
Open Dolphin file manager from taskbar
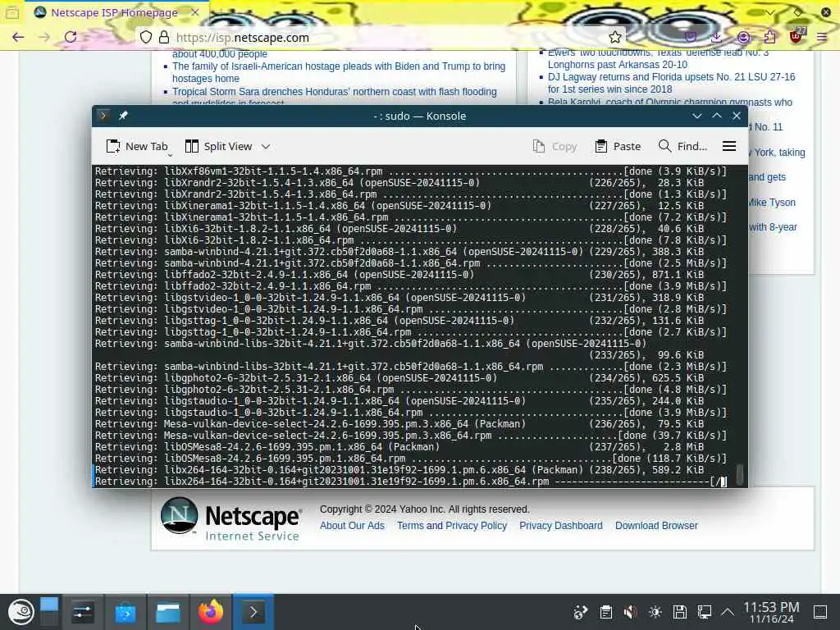tap(167, 612)
